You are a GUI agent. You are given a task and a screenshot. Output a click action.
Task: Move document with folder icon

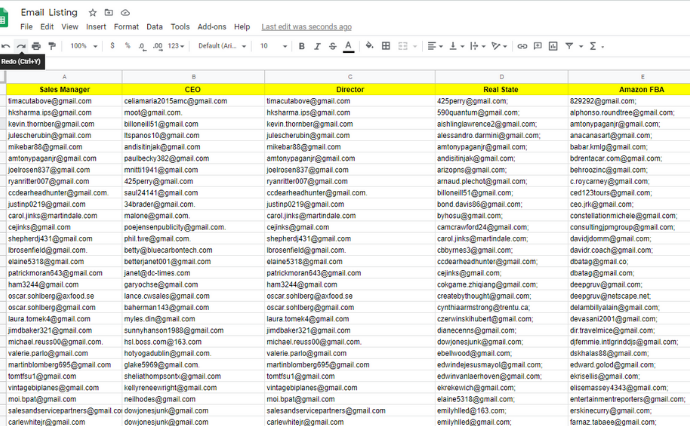(109, 13)
